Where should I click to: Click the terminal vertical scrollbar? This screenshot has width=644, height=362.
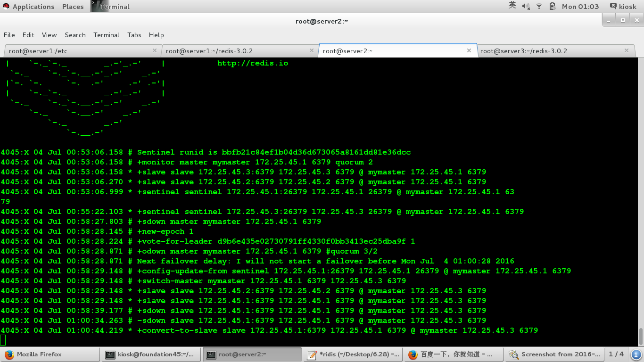point(641,337)
